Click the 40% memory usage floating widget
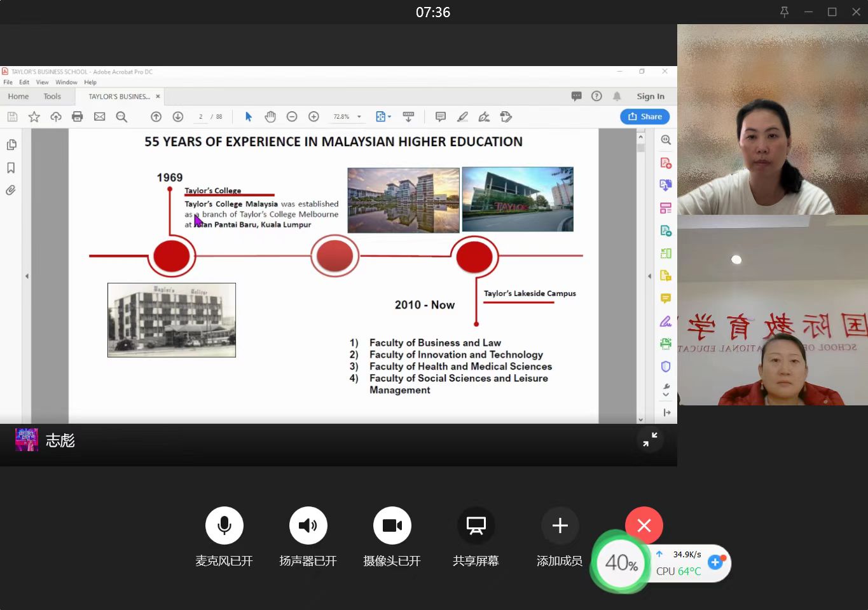Screen dimensions: 868x610 (621, 562)
